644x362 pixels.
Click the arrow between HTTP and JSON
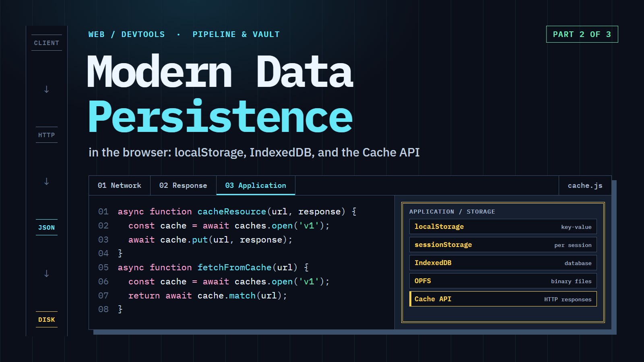[47, 181]
